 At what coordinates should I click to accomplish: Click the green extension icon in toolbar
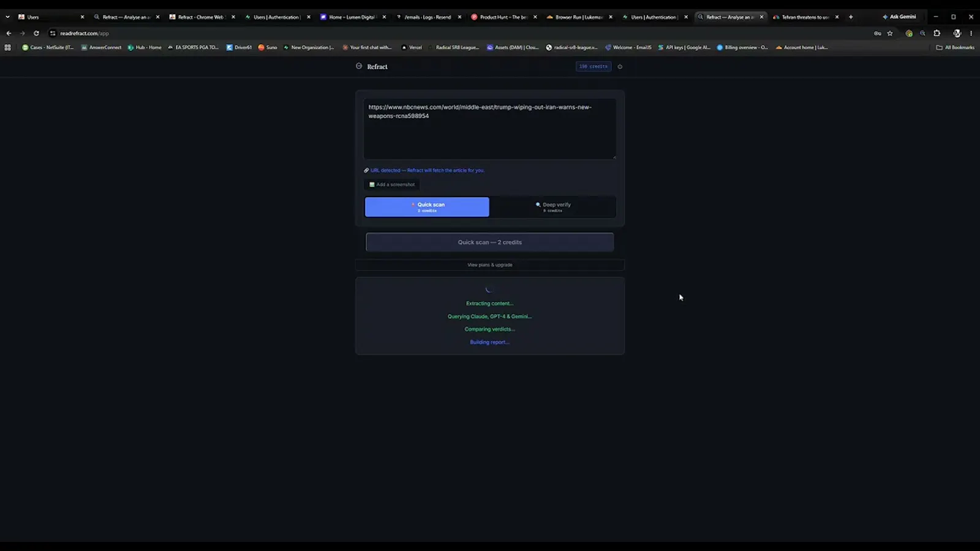(x=909, y=33)
